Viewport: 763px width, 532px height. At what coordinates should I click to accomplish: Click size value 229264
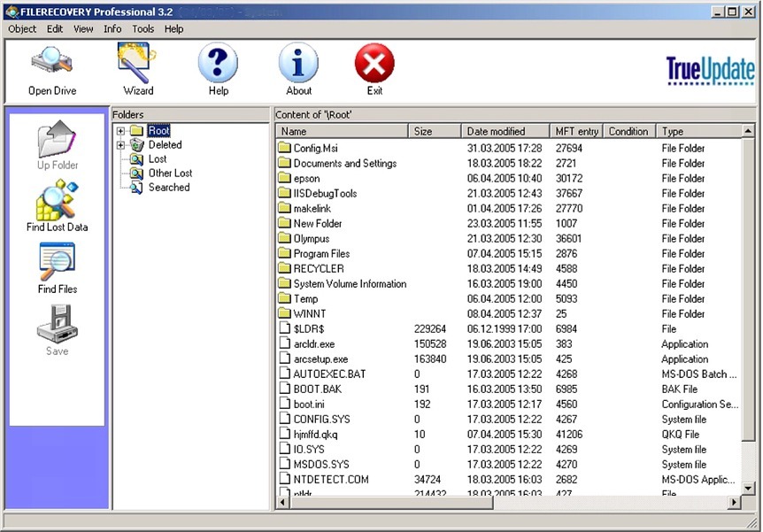point(429,329)
